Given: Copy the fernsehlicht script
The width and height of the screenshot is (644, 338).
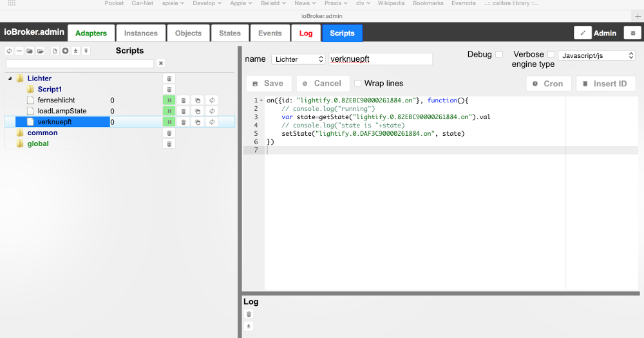Looking at the screenshot, I should [198, 100].
